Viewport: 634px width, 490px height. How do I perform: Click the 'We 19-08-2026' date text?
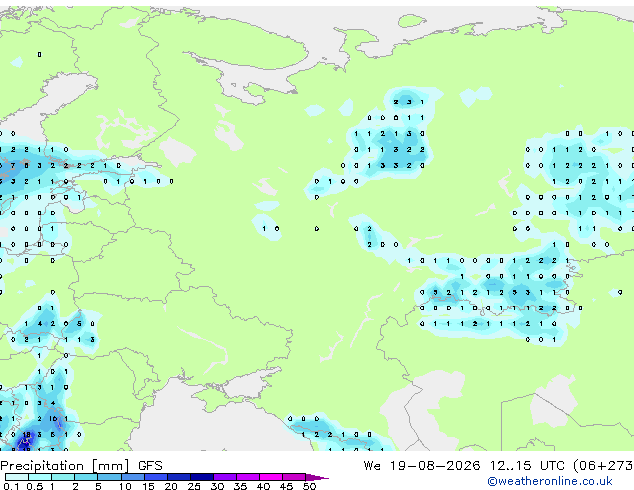422,466
